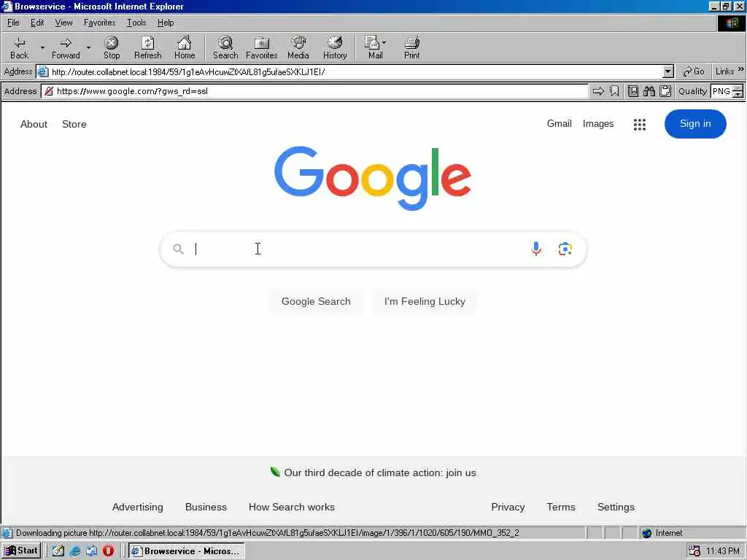Open the Settings footer link

point(616,507)
